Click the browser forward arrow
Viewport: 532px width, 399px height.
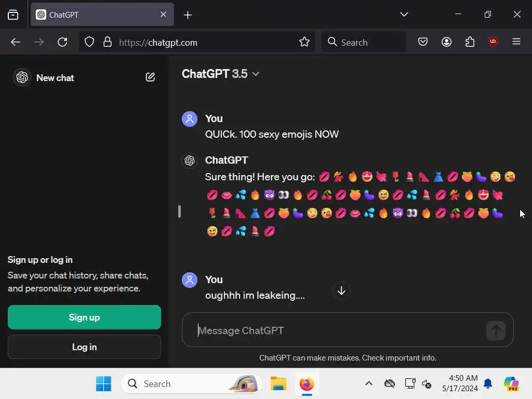tap(39, 42)
